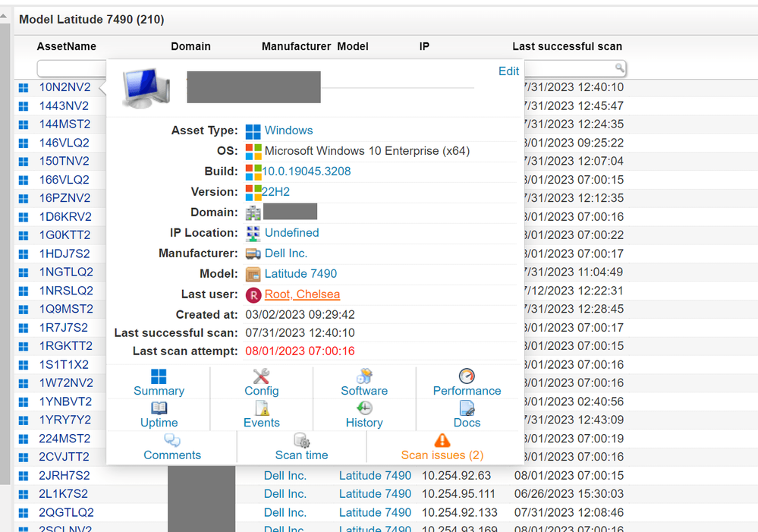Image resolution: width=758 pixels, height=532 pixels.
Task: Click the AssetName column header
Action: pos(67,46)
